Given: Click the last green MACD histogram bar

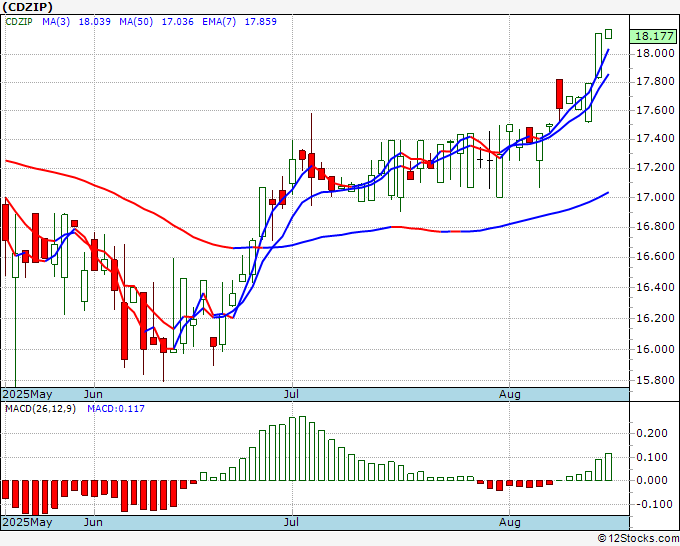Looking at the screenshot, I should tap(608, 467).
